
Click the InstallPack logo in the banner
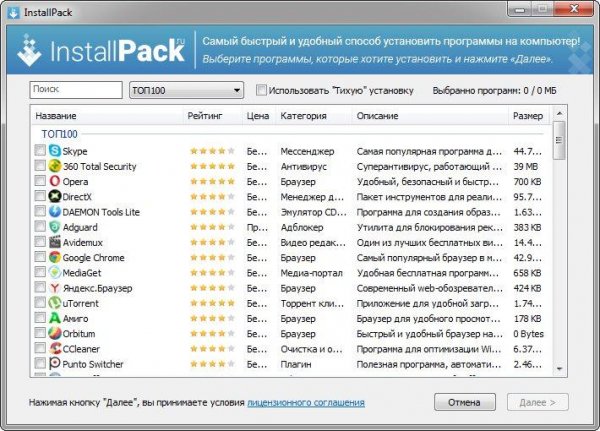(101, 51)
